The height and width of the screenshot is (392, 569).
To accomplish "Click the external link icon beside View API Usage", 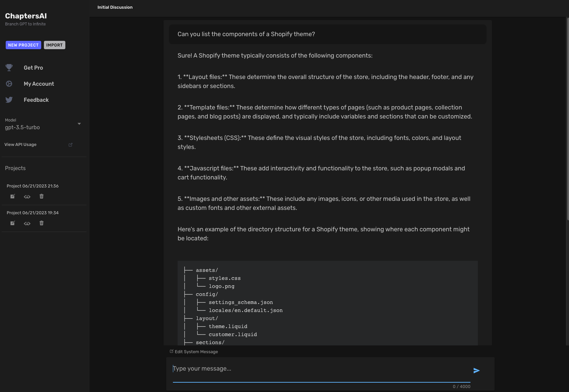I will click(x=70, y=145).
